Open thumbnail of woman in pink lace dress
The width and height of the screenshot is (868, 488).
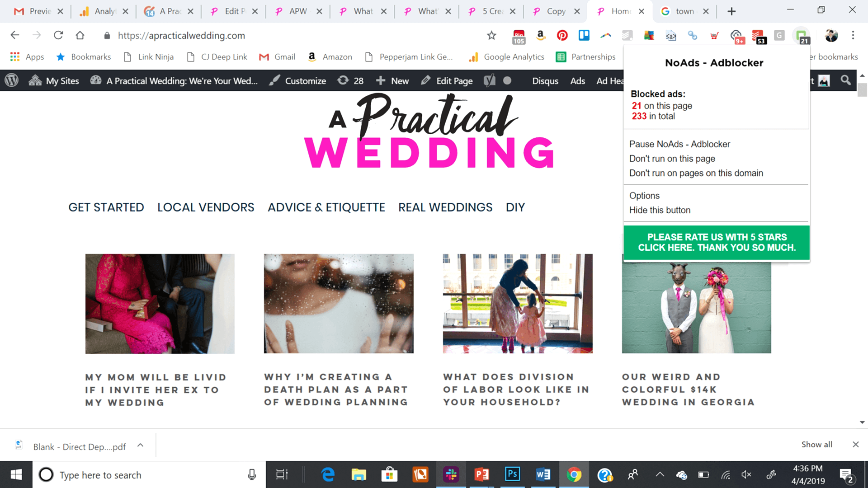(x=160, y=304)
